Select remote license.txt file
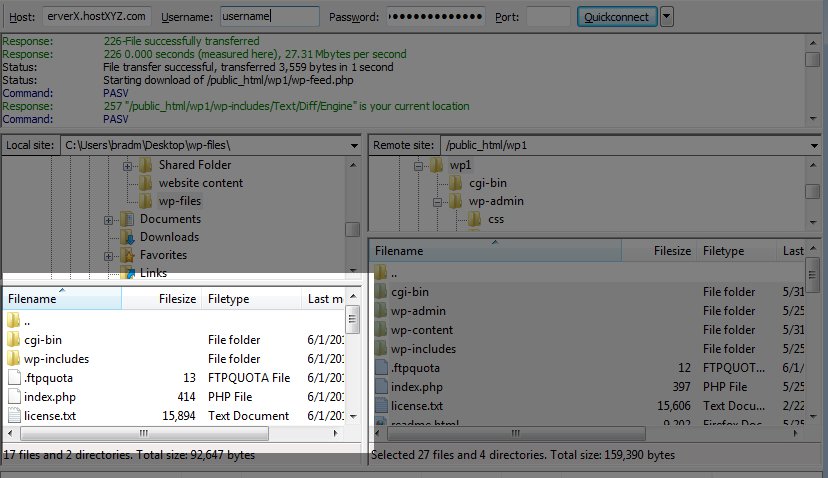 click(x=587, y=406)
